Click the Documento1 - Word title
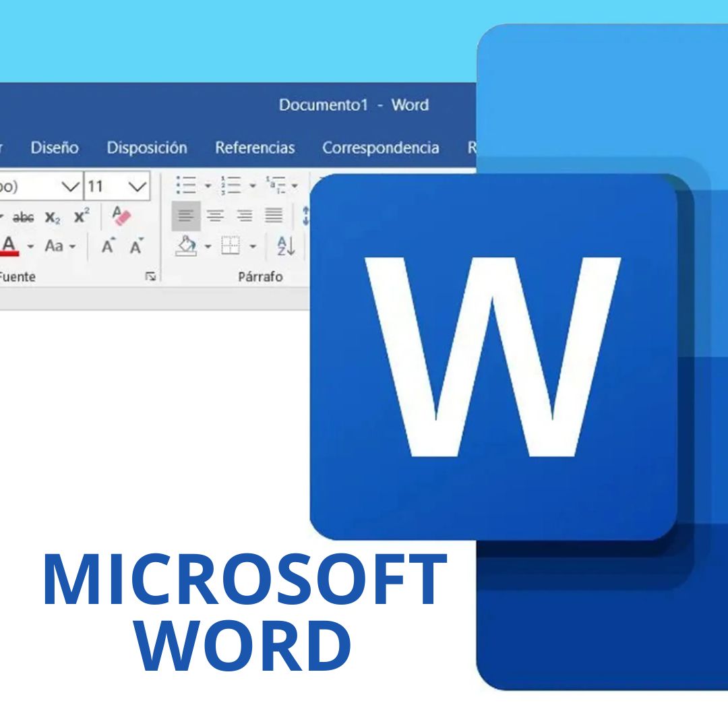The height and width of the screenshot is (728, 728). pyautogui.click(x=354, y=105)
